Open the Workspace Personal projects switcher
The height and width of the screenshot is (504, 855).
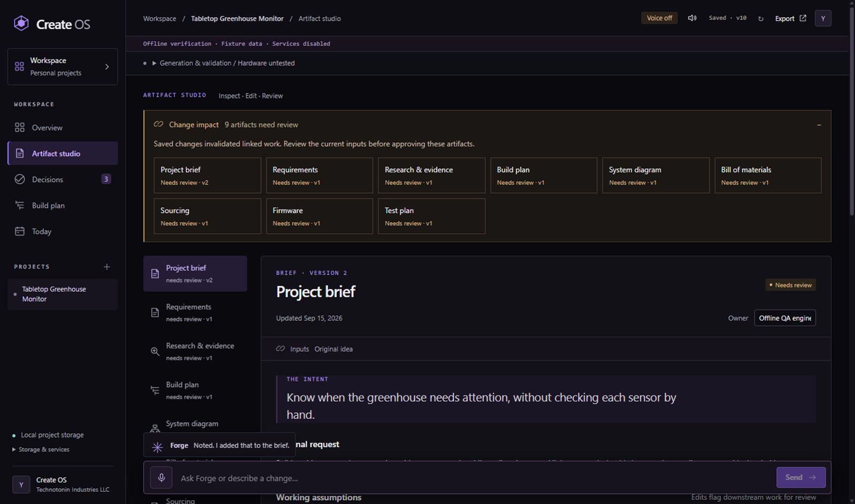click(63, 67)
